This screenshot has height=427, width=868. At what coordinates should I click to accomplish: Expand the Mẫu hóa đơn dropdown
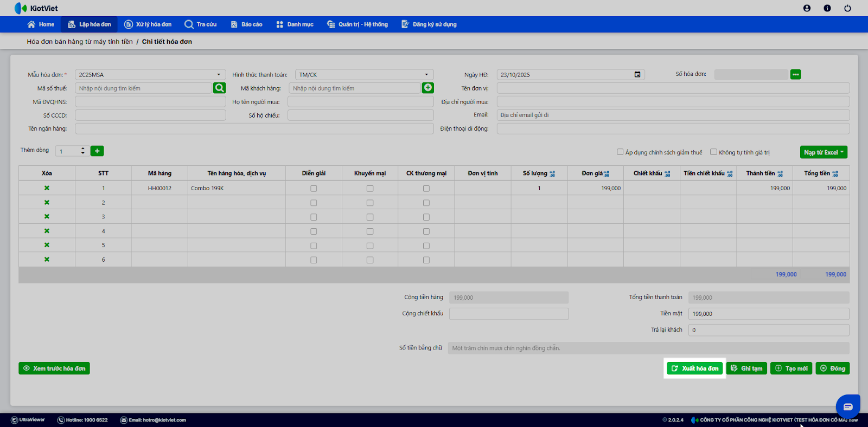(219, 75)
